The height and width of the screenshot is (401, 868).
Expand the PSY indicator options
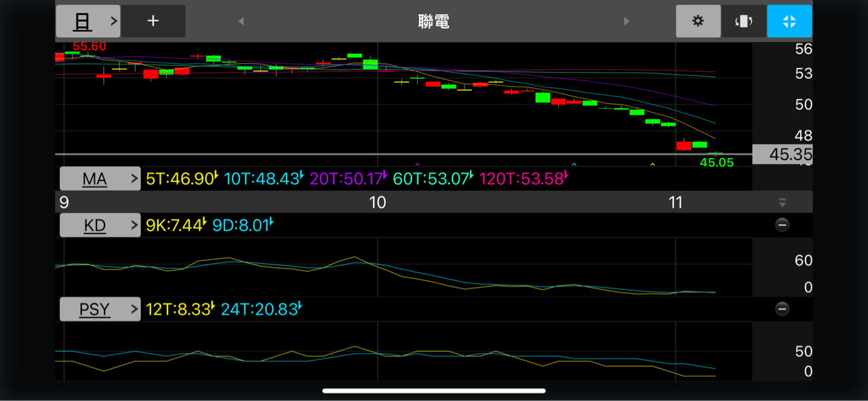pyautogui.click(x=100, y=309)
